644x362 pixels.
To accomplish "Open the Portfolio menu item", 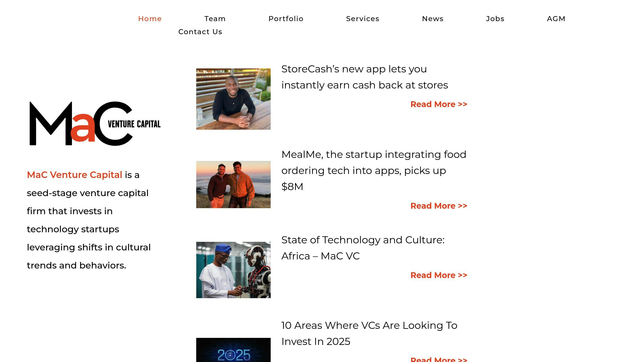I will (286, 19).
